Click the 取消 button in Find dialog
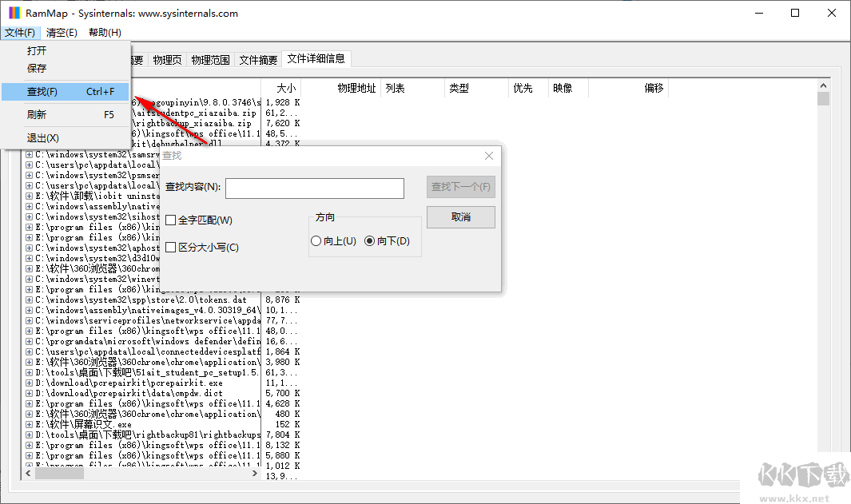The height and width of the screenshot is (504, 851). (x=460, y=216)
